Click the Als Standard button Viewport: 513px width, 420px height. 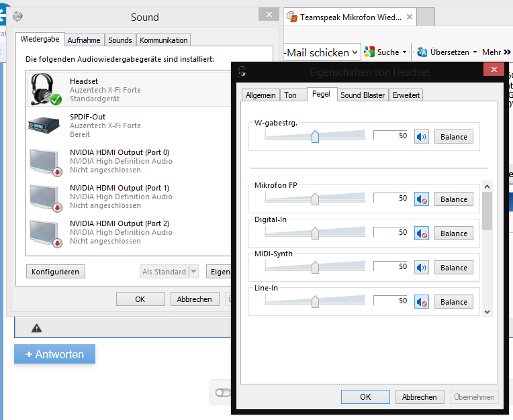pyautogui.click(x=165, y=272)
